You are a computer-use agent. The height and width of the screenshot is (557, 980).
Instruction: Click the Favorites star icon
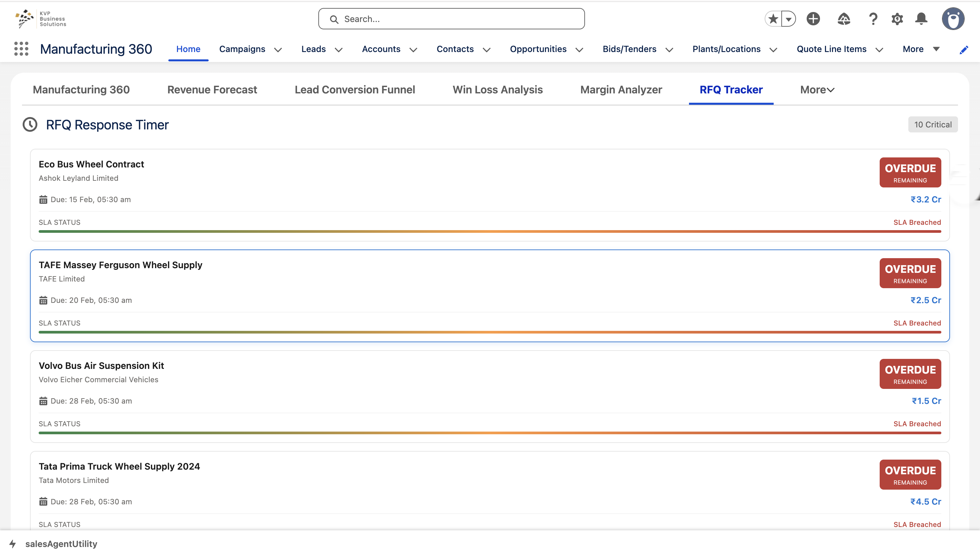point(773,19)
